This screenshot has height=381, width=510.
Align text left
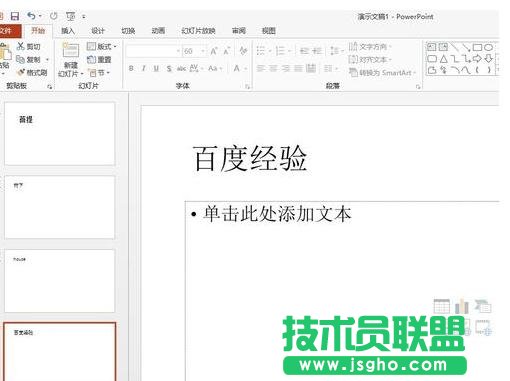261,69
